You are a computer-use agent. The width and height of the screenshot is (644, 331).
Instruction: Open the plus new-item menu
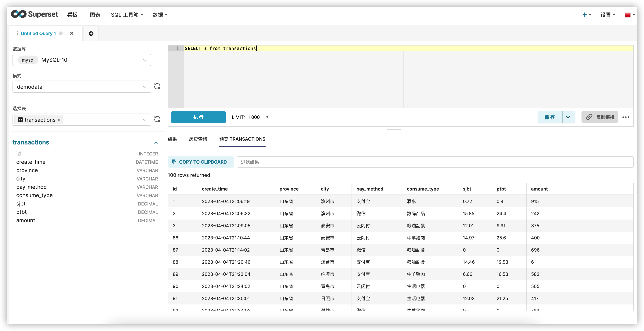point(586,15)
